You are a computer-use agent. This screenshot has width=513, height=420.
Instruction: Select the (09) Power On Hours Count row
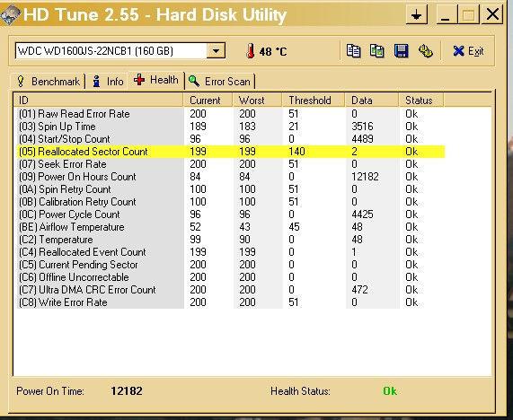tap(231, 177)
